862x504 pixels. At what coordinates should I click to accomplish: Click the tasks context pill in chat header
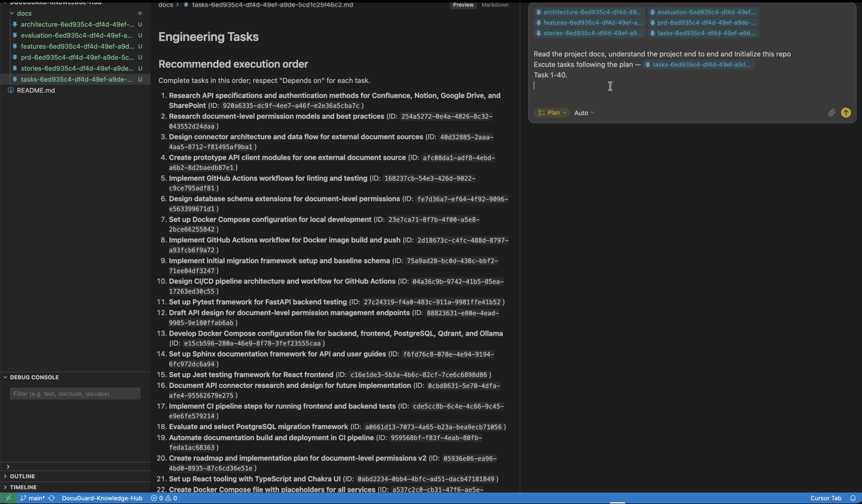[703, 33]
